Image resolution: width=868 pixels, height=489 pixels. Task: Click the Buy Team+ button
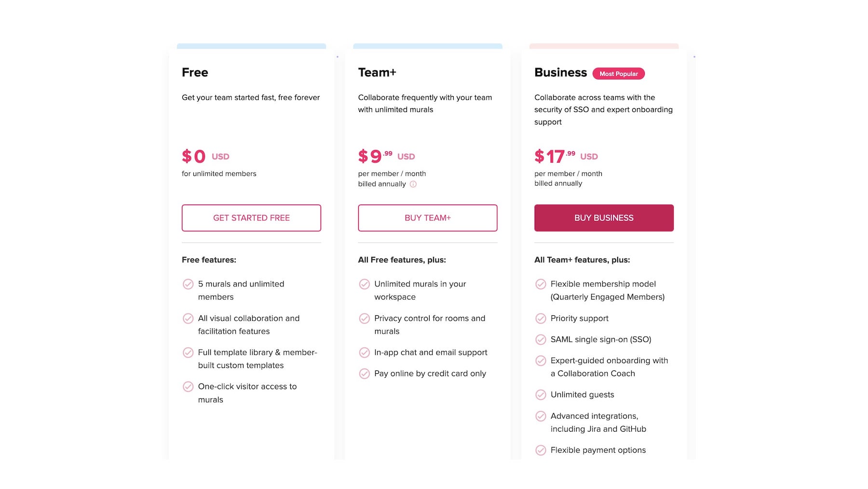pos(428,218)
